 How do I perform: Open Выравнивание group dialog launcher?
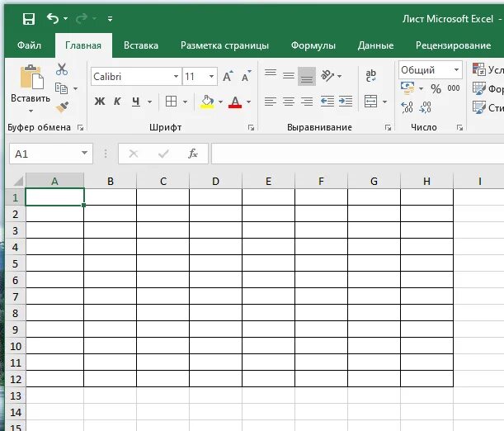[x=388, y=128]
